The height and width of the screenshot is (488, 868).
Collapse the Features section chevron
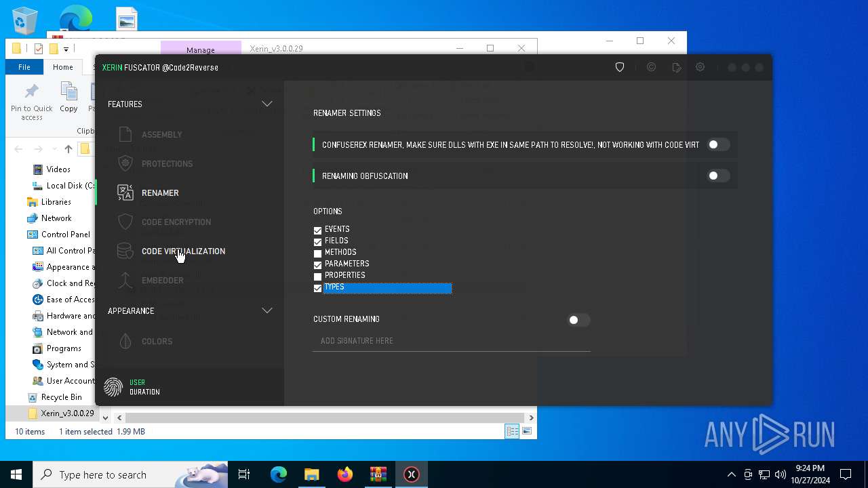[x=267, y=104]
